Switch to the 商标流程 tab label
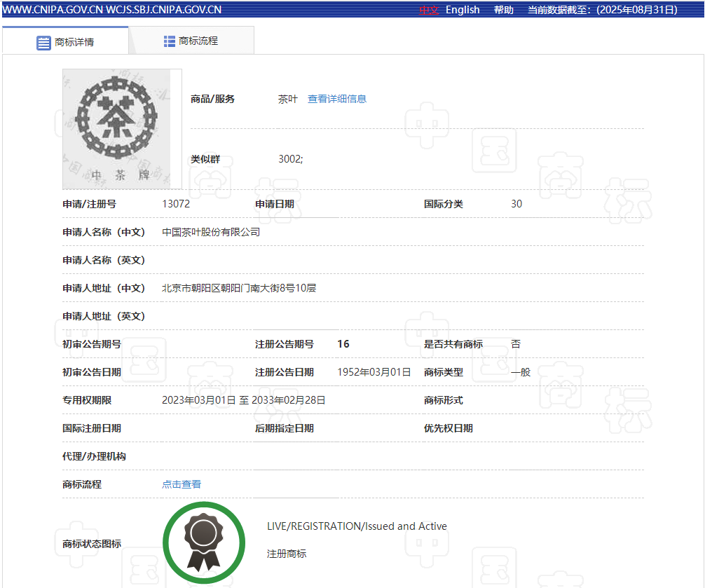The height and width of the screenshot is (588, 705). click(198, 41)
